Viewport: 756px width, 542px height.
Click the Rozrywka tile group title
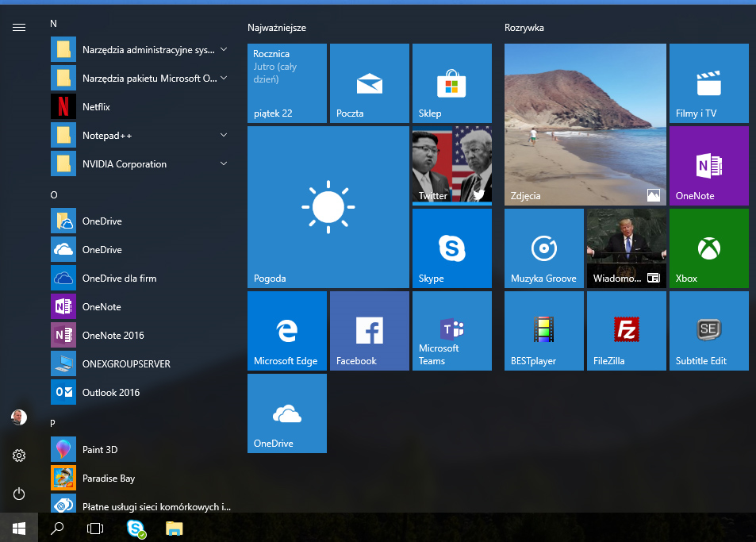coord(524,28)
